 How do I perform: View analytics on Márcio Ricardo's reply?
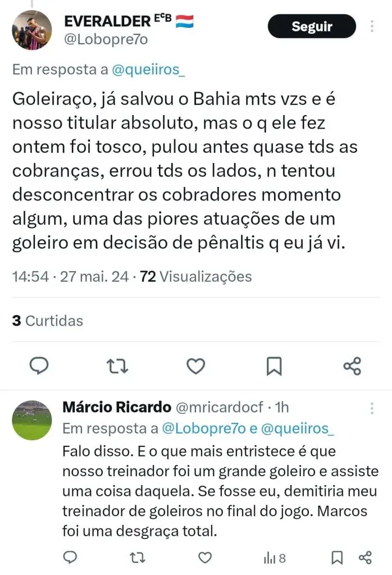[x=275, y=558]
